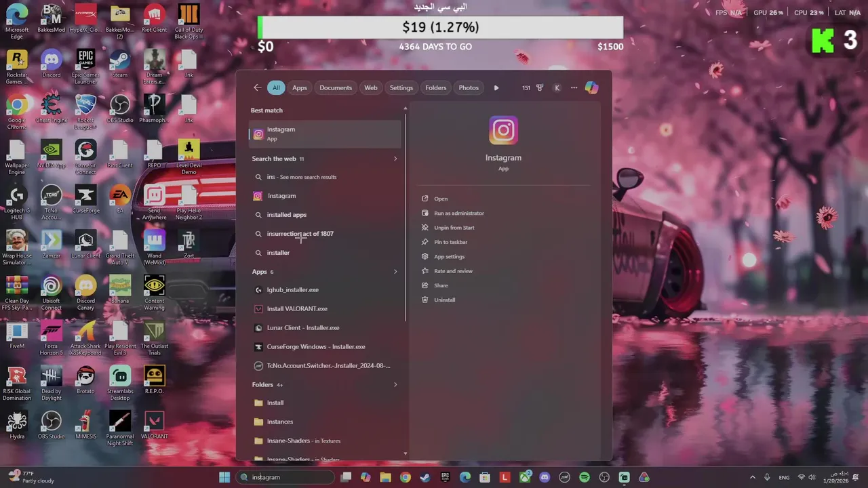Expand the Folders results section
868x488 pixels.
(x=395, y=385)
